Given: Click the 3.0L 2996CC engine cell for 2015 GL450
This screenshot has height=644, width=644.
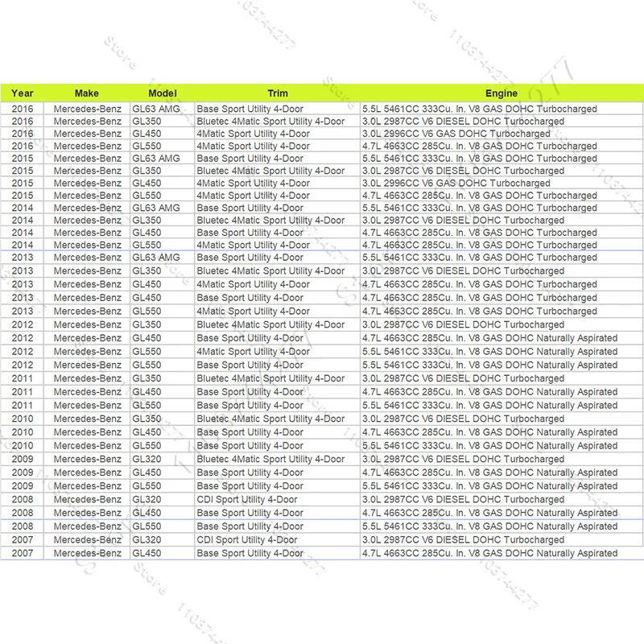Looking at the screenshot, I should (502, 183).
